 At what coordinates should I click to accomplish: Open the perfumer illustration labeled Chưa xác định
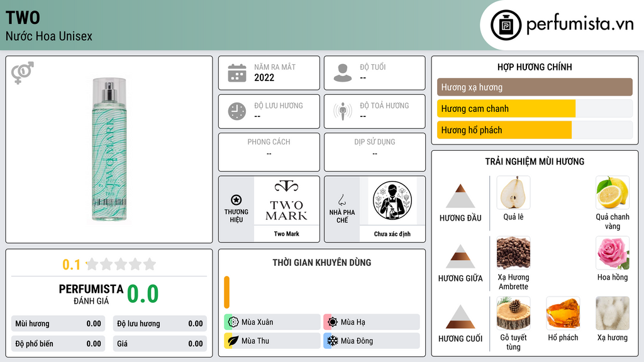point(392,200)
